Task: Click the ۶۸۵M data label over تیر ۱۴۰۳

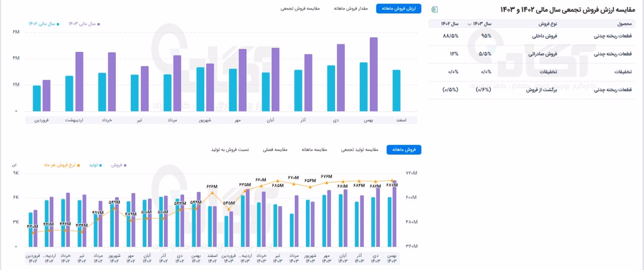Action: (278, 185)
